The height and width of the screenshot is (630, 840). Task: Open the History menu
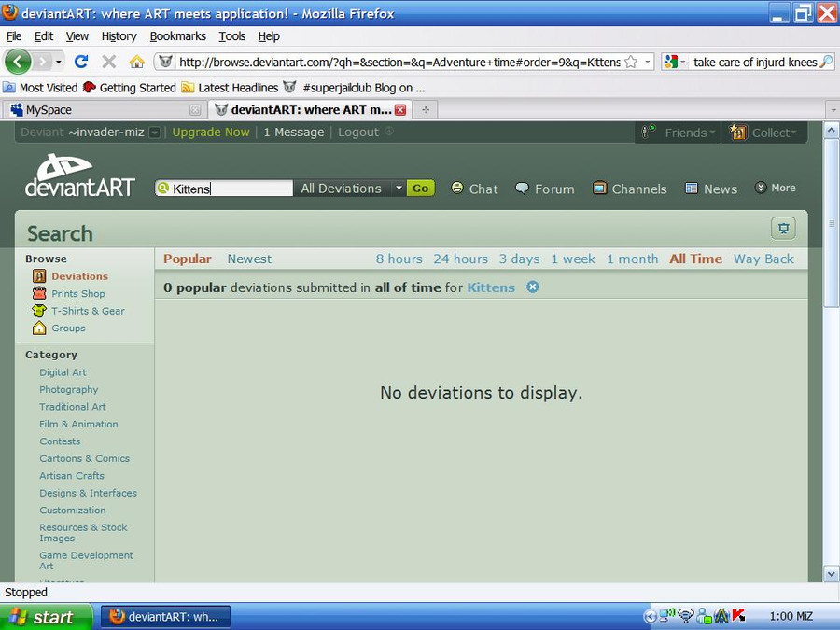tap(119, 35)
